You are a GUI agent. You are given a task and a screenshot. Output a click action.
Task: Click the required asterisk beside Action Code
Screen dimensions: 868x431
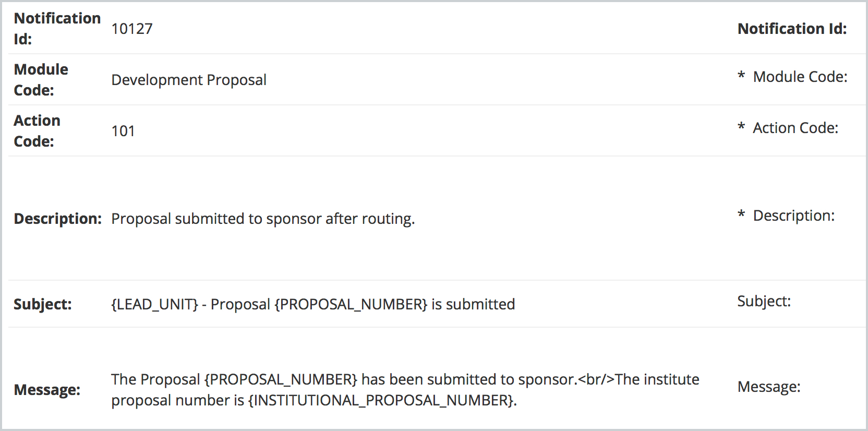pos(741,127)
